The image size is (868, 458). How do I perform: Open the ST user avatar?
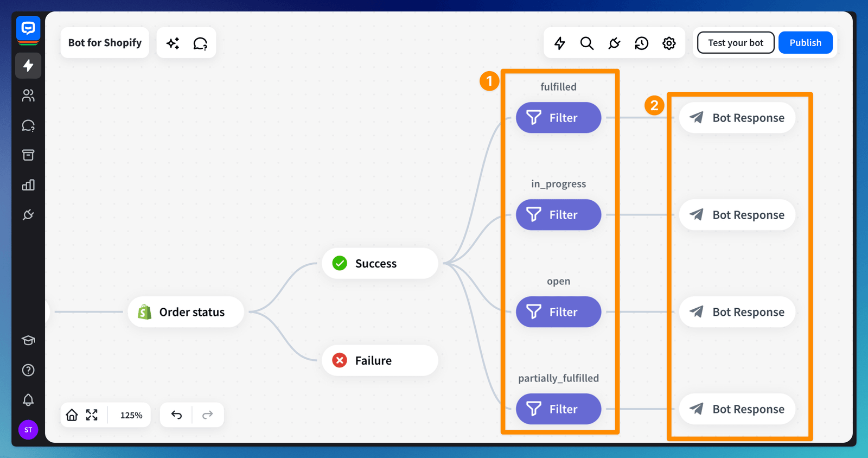[x=28, y=430]
